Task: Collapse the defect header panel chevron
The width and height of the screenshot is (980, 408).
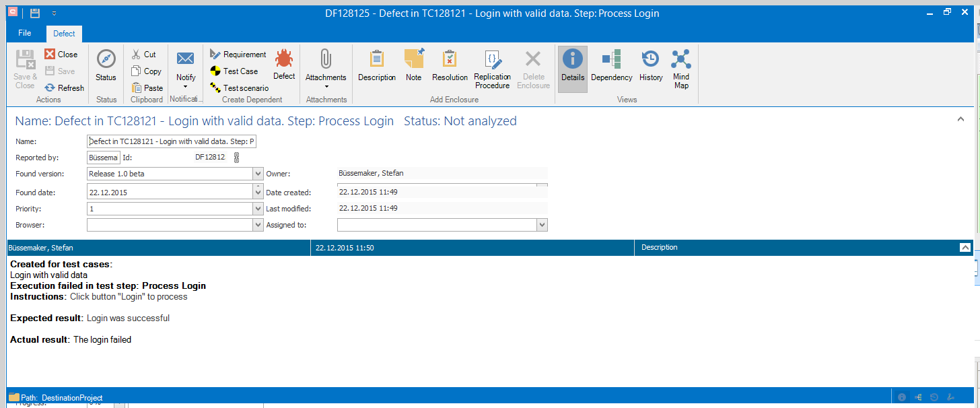Action: [x=960, y=119]
